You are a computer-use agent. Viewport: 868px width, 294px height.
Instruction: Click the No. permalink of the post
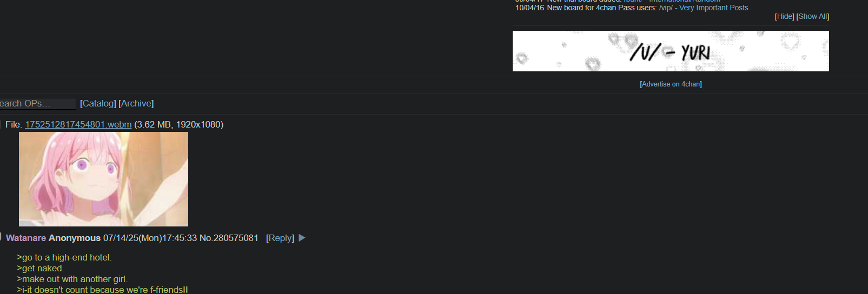click(206, 238)
